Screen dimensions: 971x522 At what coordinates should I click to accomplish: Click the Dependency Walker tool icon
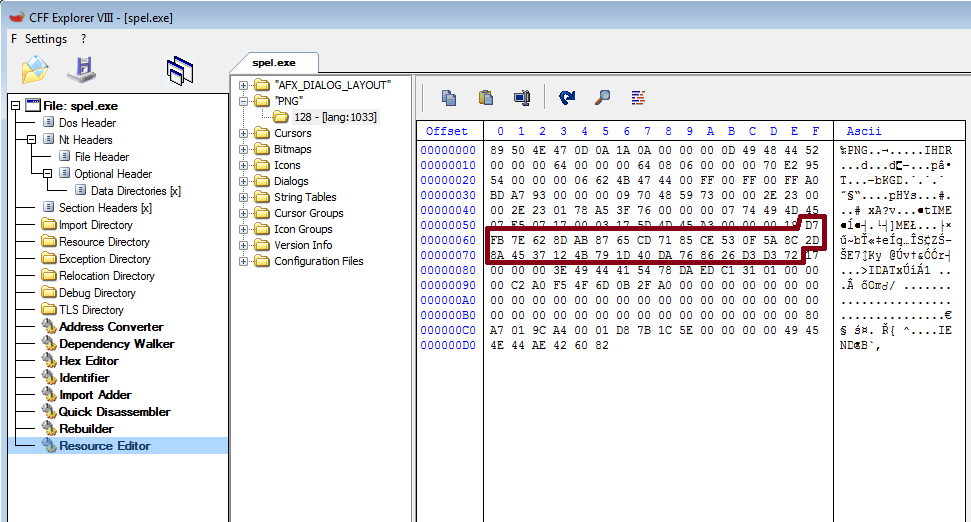click(49, 344)
